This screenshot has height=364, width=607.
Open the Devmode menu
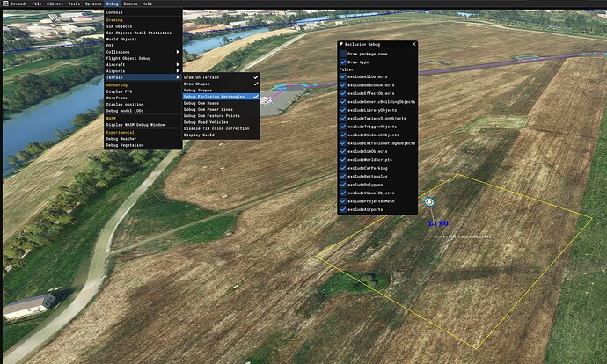19,4
